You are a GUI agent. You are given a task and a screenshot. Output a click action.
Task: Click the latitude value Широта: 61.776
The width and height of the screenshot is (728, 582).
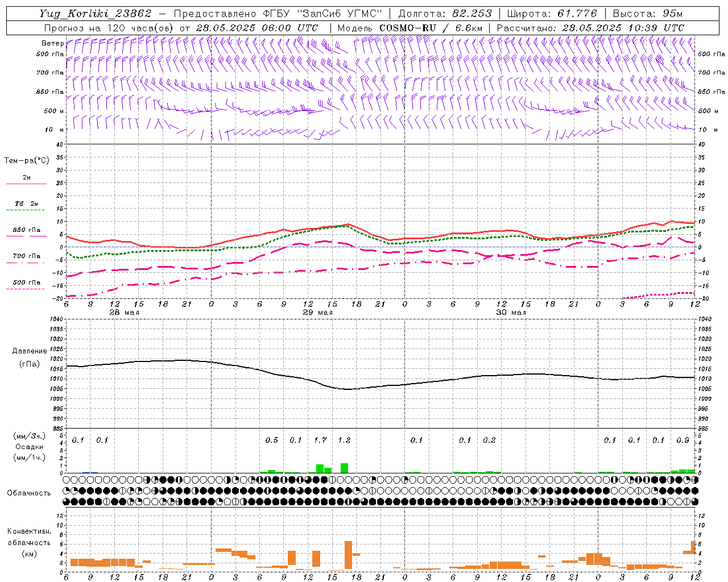point(552,14)
